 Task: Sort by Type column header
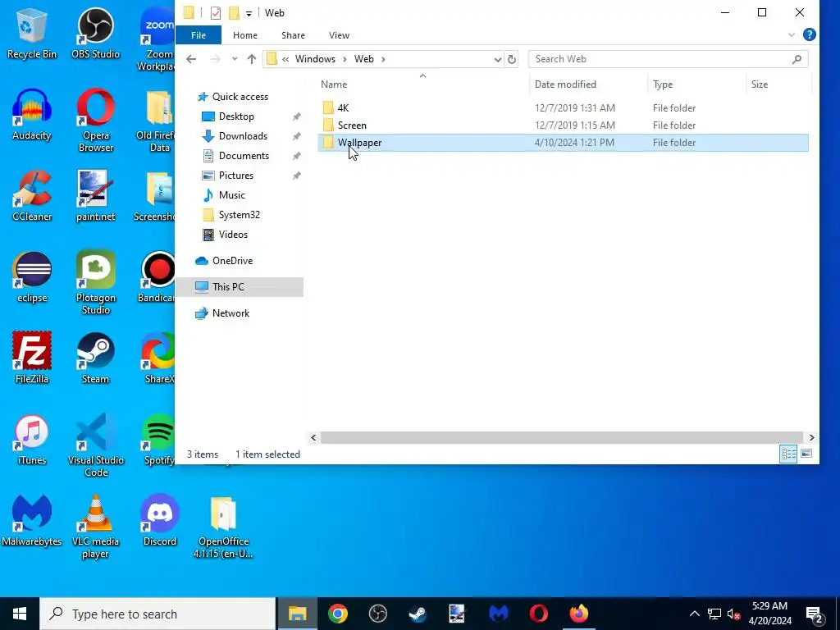[x=696, y=84]
